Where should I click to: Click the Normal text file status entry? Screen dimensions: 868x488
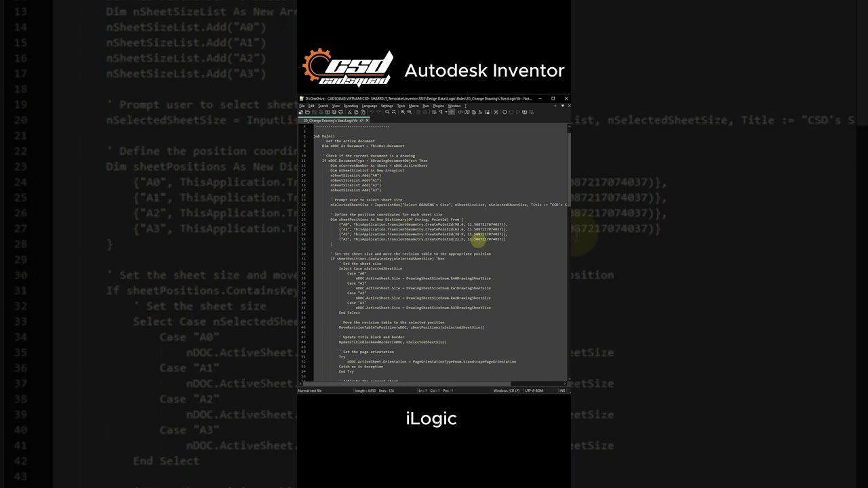pos(310,390)
